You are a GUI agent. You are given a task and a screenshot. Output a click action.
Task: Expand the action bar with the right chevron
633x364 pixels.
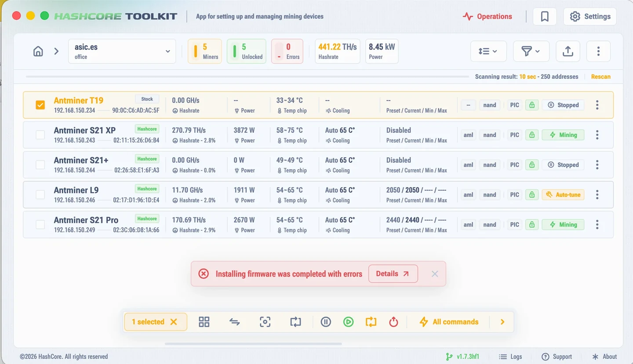point(502,322)
